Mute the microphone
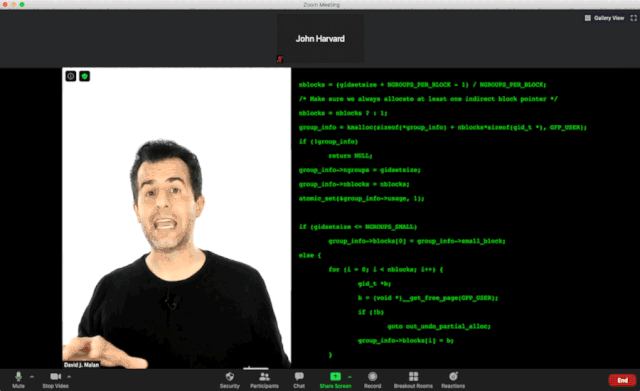The image size is (640, 391). [x=18, y=380]
